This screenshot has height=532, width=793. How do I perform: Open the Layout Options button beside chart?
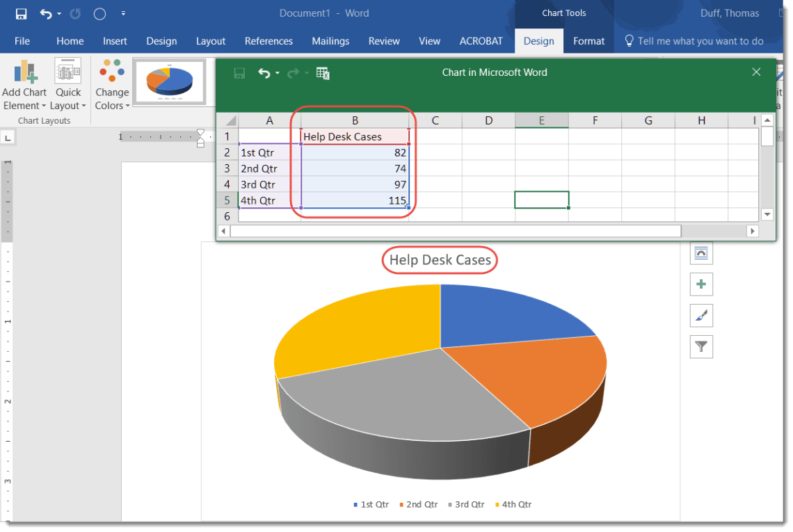pos(701,253)
